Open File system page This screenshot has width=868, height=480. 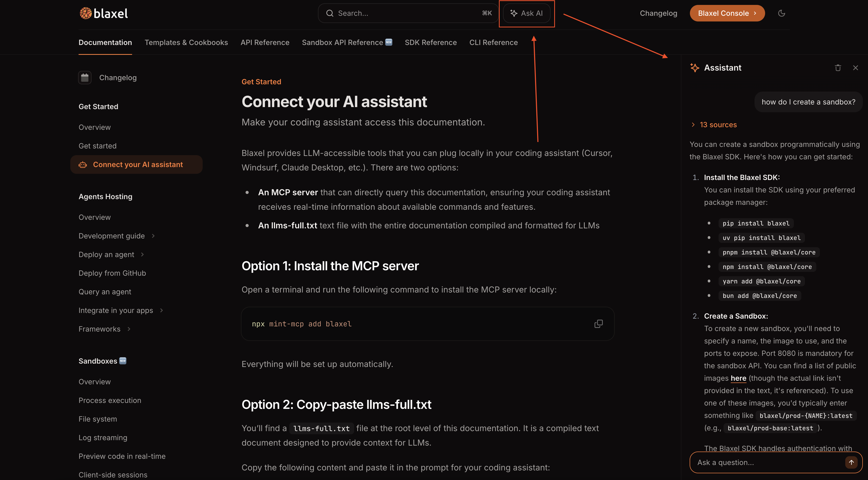[x=98, y=419]
